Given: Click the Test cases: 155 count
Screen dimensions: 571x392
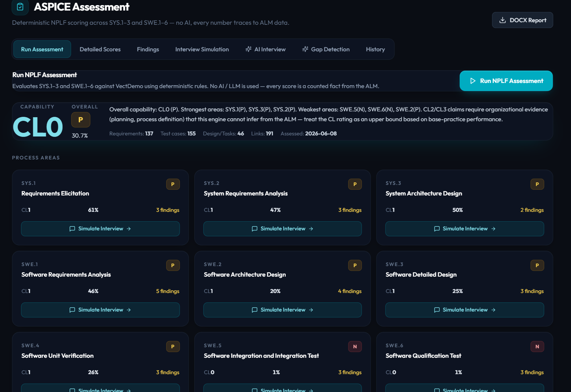Looking at the screenshot, I should 178,134.
